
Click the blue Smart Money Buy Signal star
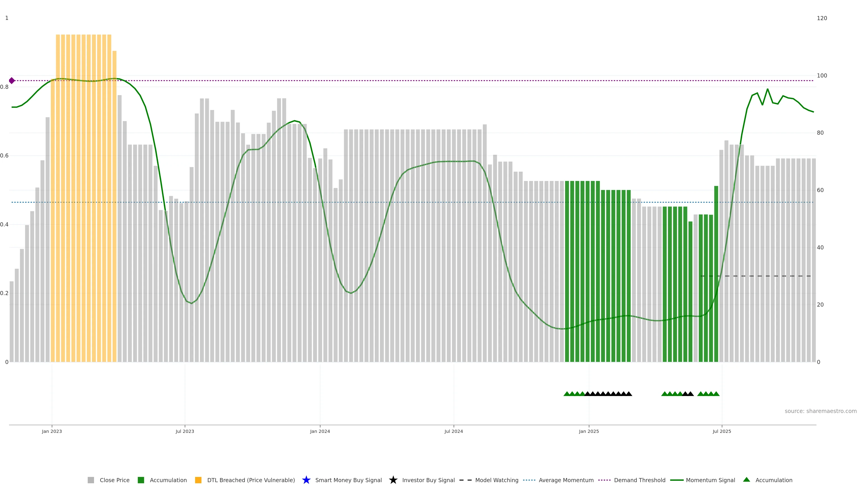(x=306, y=480)
